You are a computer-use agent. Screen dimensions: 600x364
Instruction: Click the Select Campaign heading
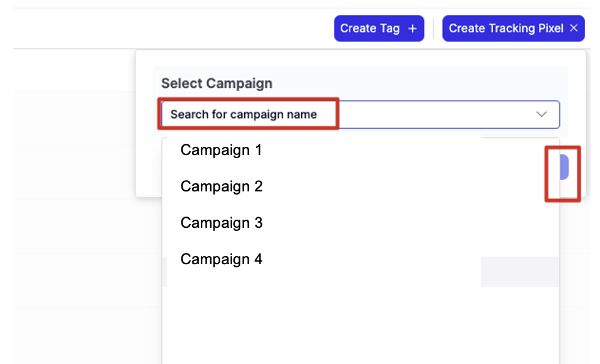click(217, 83)
